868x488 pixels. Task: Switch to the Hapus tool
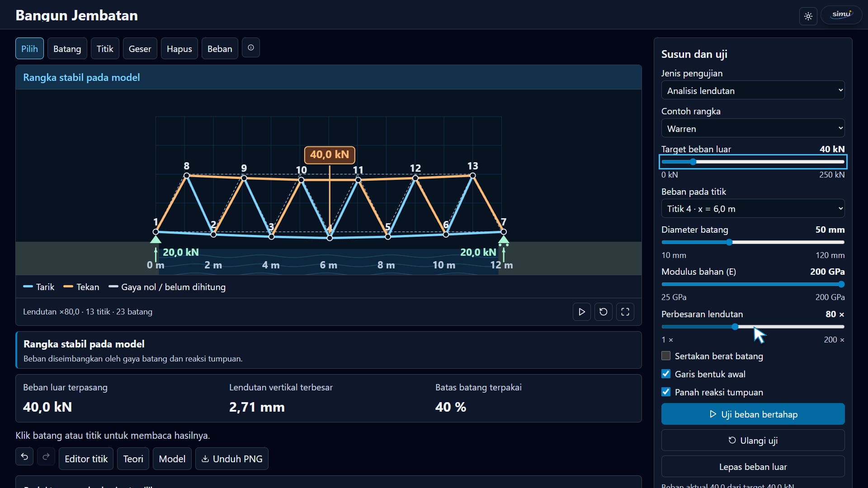pyautogui.click(x=179, y=48)
